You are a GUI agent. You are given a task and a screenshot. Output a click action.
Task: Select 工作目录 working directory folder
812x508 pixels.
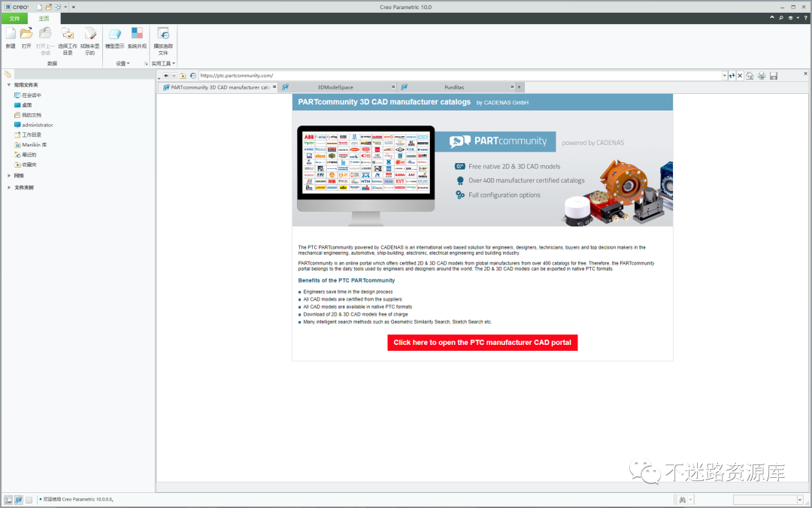[28, 135]
